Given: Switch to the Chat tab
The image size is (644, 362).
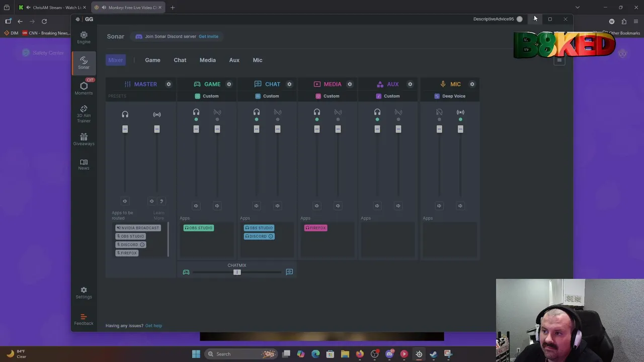Looking at the screenshot, I should pos(180,60).
